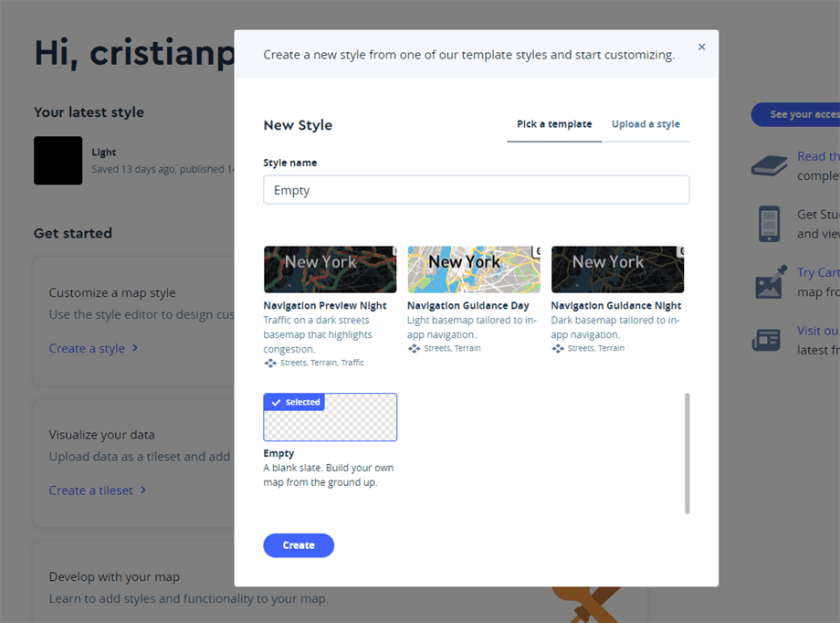Click the Create button

pyautogui.click(x=299, y=545)
